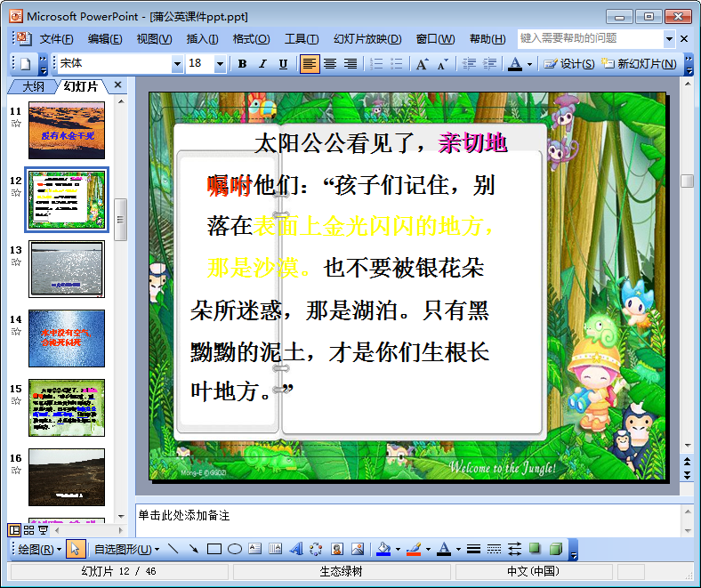Switch to the 大纲 (Outline) tab
Viewport: 701px width, 588px height.
coord(34,86)
